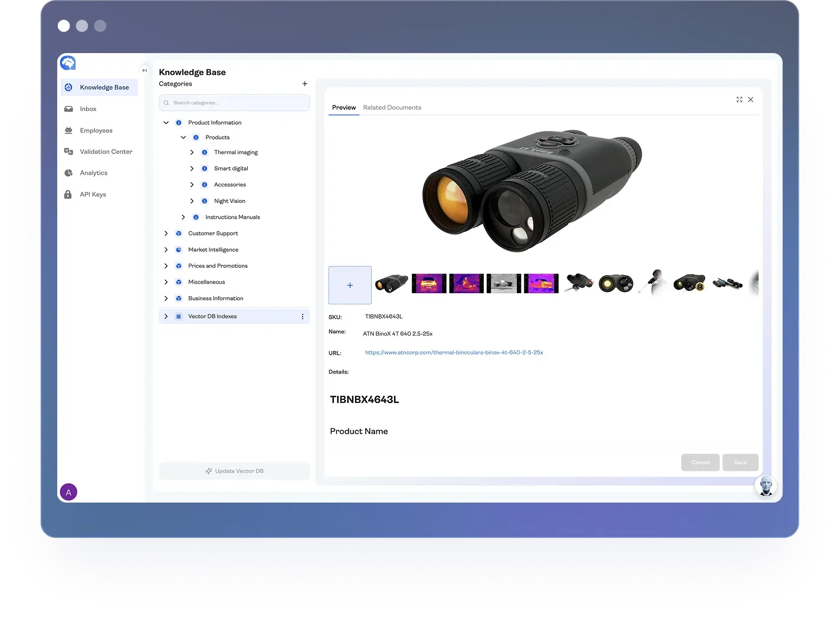Open the Validation Center page
This screenshot has width=840, height=617.
[106, 152]
